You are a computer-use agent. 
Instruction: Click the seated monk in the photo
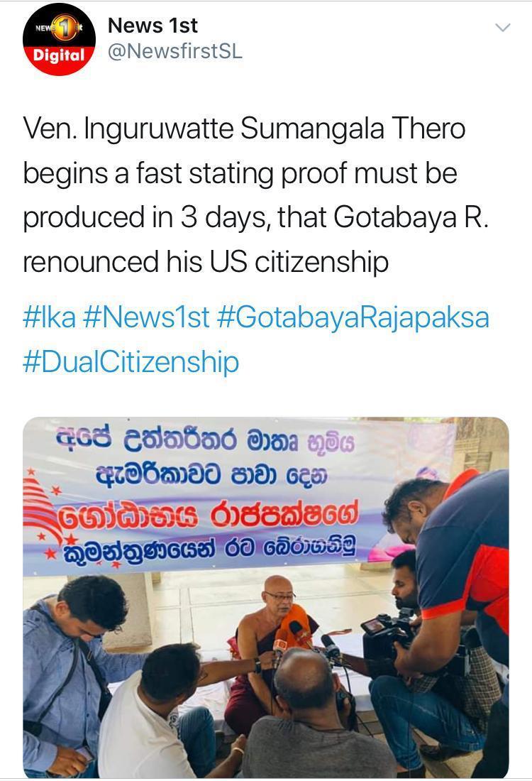(x=270, y=652)
